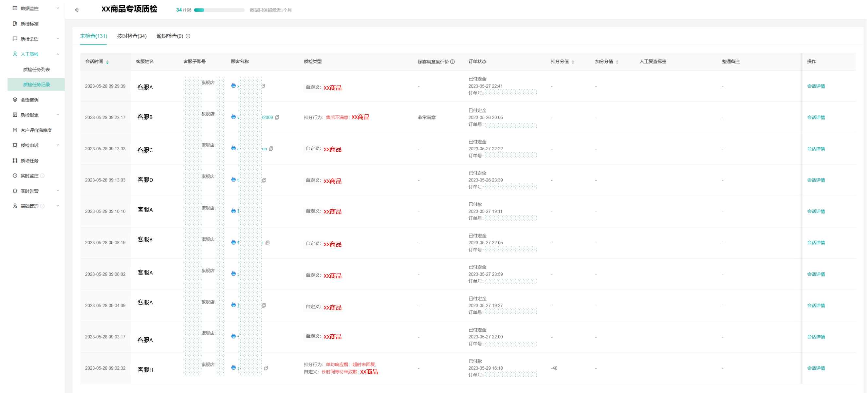Sort by 加分分值 column arrows
This screenshot has width=868, height=393.
tap(617, 62)
